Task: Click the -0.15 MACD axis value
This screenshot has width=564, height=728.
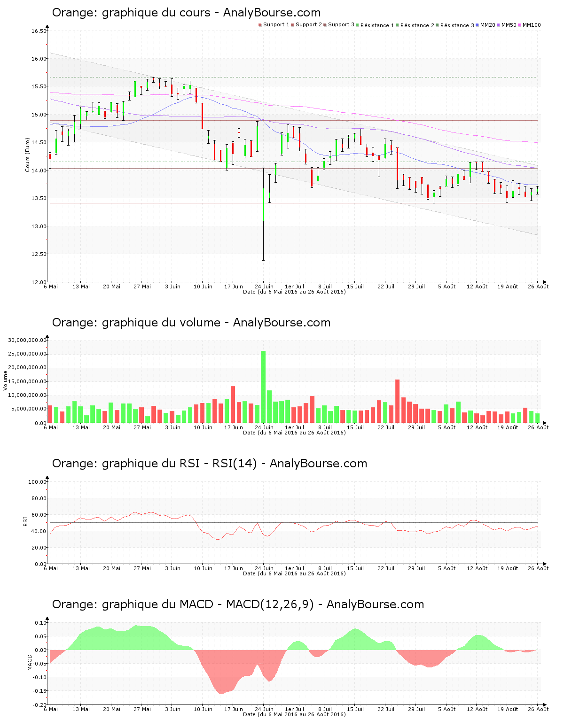Action: pyautogui.click(x=39, y=691)
